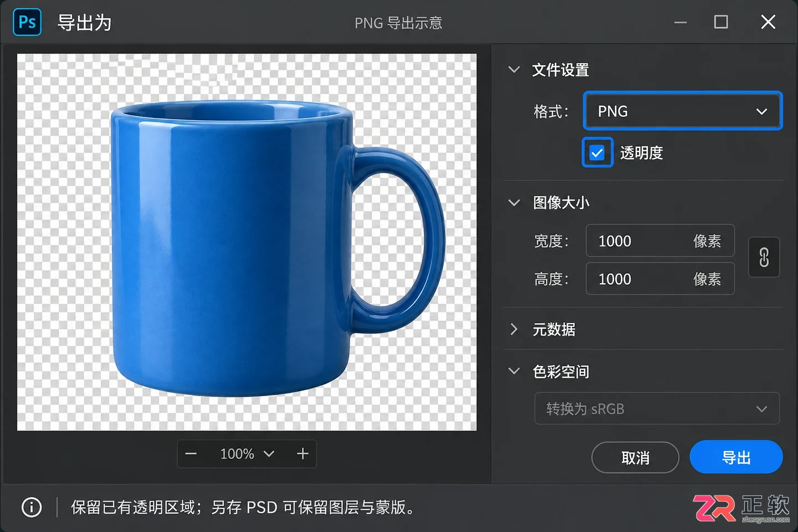Open the 转换为 sRGB color space dropdown
The image size is (798, 532).
point(657,408)
